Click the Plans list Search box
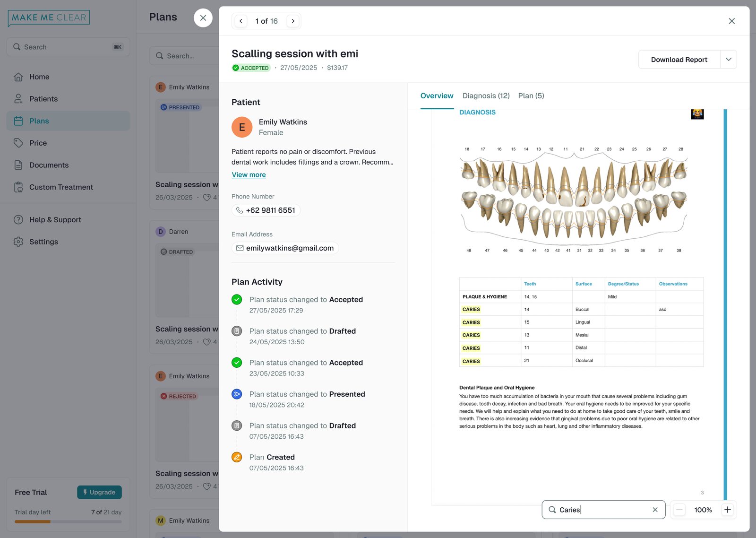 184,56
